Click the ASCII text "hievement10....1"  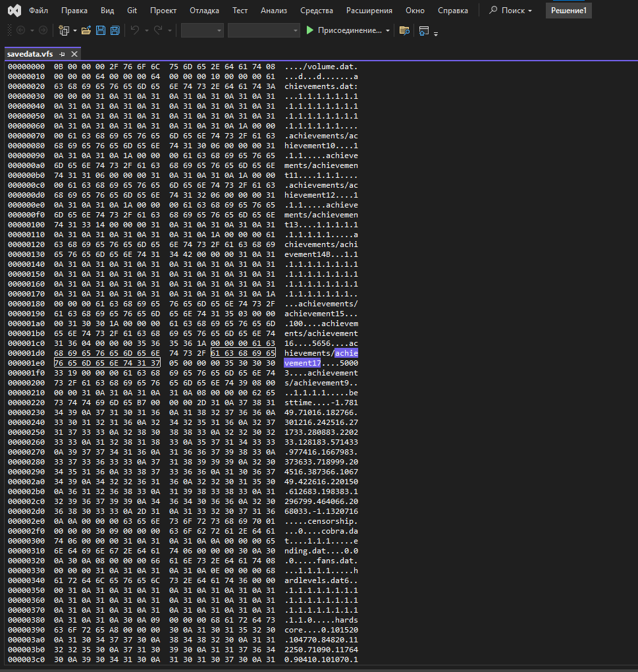point(321,146)
